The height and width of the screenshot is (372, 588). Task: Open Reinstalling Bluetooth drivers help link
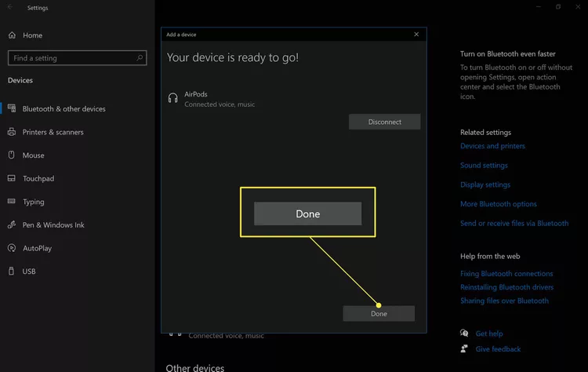[506, 287]
